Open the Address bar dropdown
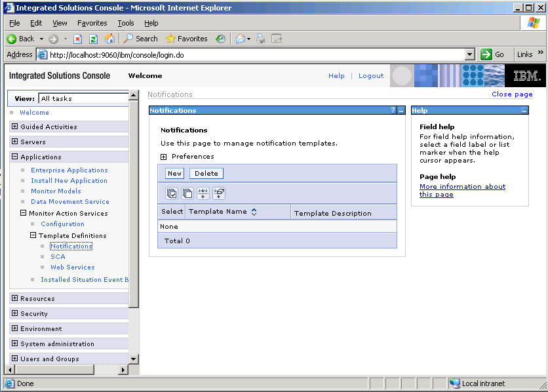This screenshot has height=392, width=548. click(x=470, y=54)
